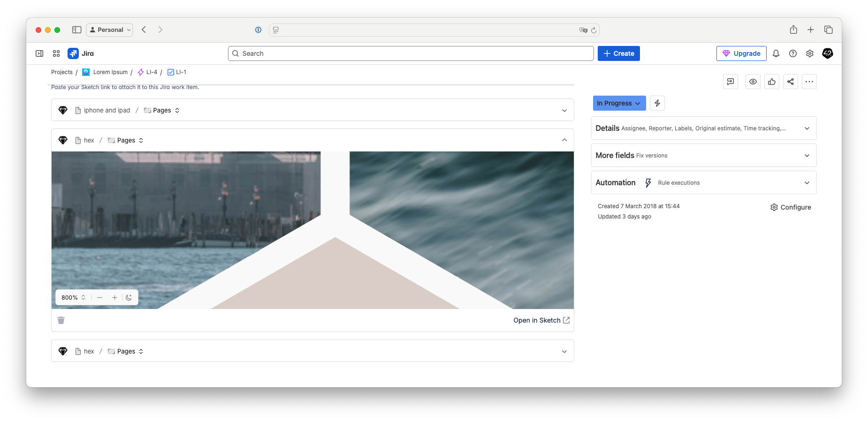The image size is (868, 422).
Task: Open the Personal profile dropdown in Safari
Action: click(x=110, y=30)
